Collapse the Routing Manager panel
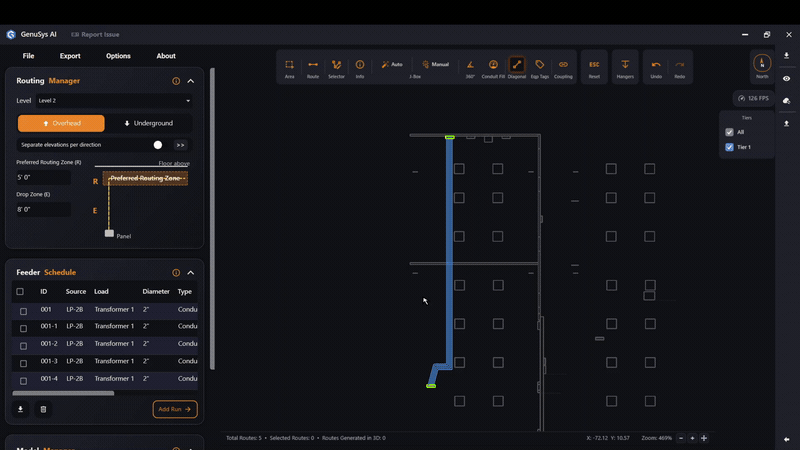This screenshot has height=450, width=800. tap(191, 81)
